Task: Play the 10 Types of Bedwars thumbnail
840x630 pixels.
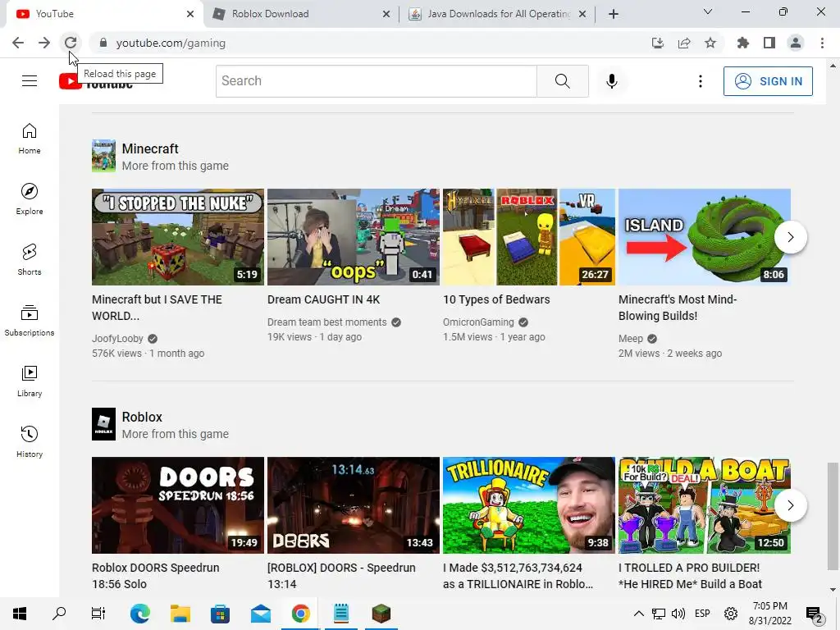Action: click(529, 237)
